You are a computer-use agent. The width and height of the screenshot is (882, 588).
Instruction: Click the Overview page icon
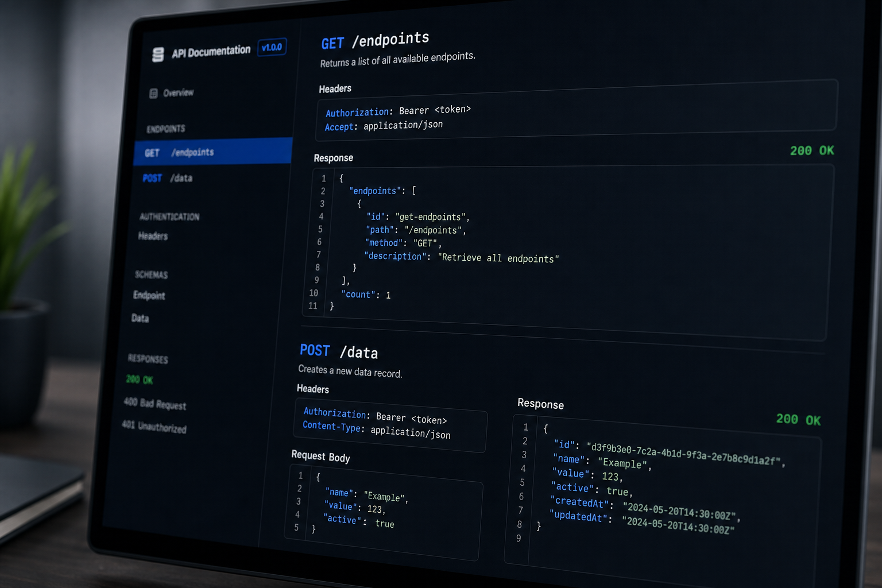tap(153, 94)
